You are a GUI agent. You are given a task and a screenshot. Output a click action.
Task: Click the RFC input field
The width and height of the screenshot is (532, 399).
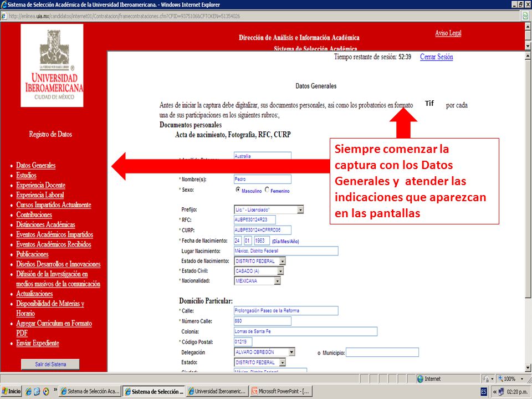pos(255,220)
